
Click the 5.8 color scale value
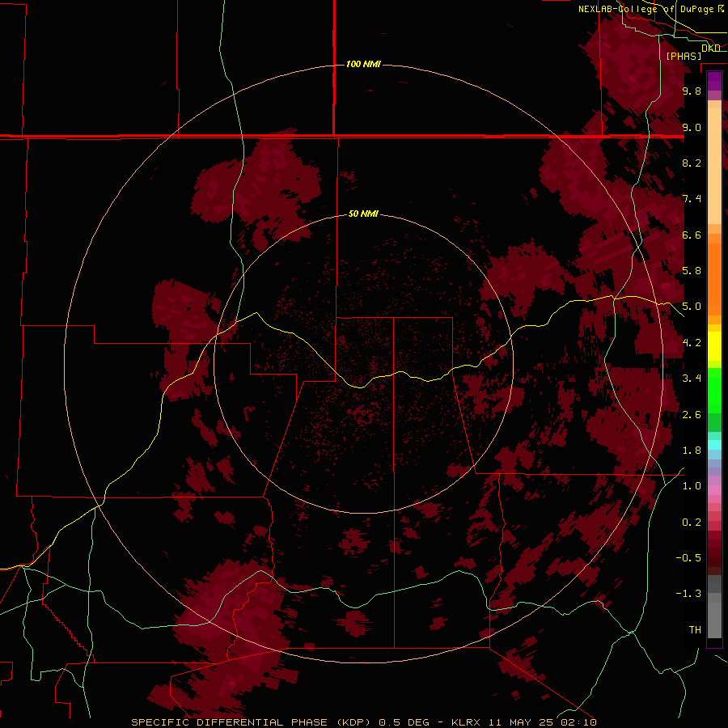pos(692,271)
